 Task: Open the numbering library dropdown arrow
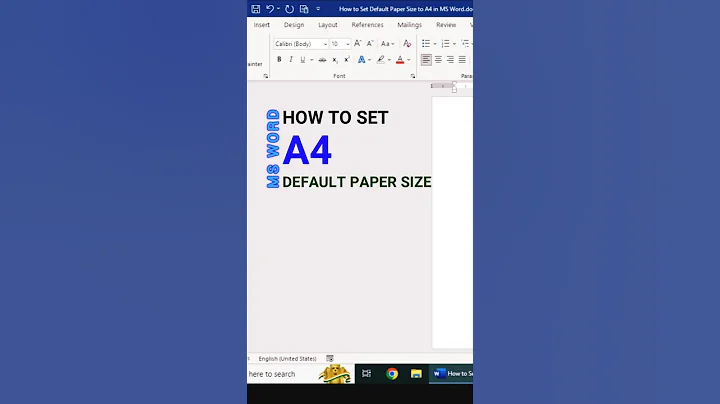tap(454, 44)
